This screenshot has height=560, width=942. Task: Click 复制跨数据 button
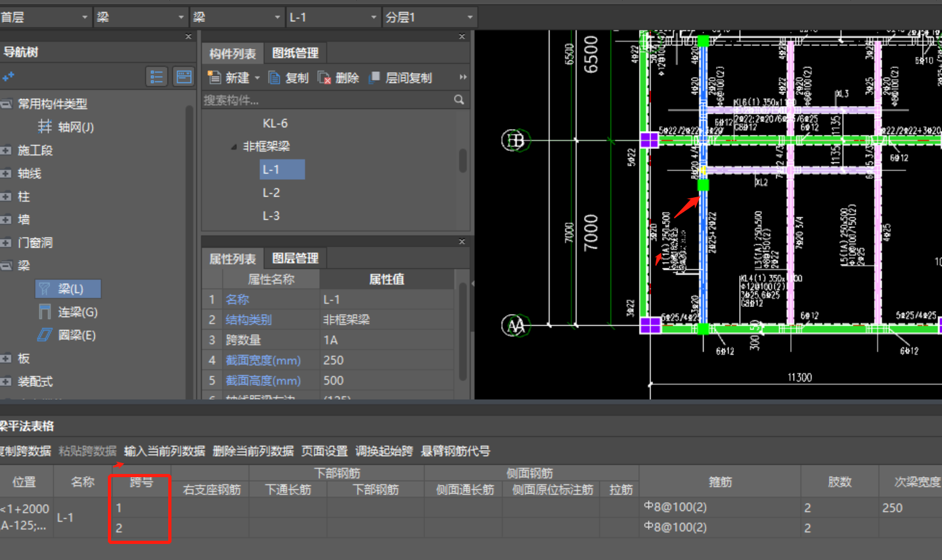26,451
